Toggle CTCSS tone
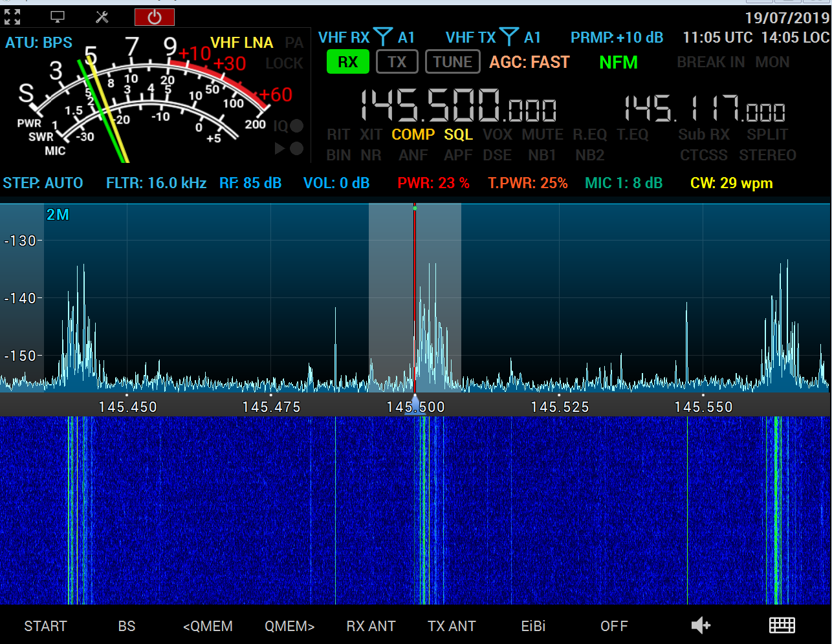This screenshot has height=644, width=832. coord(704,155)
